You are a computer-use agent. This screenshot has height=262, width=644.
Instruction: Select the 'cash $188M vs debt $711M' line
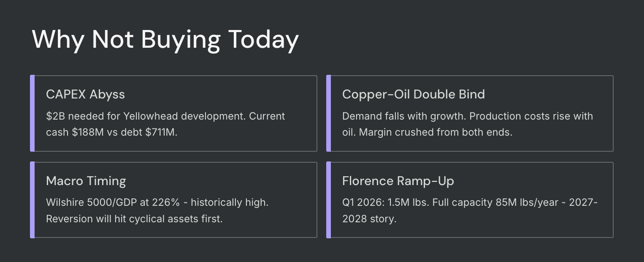111,132
